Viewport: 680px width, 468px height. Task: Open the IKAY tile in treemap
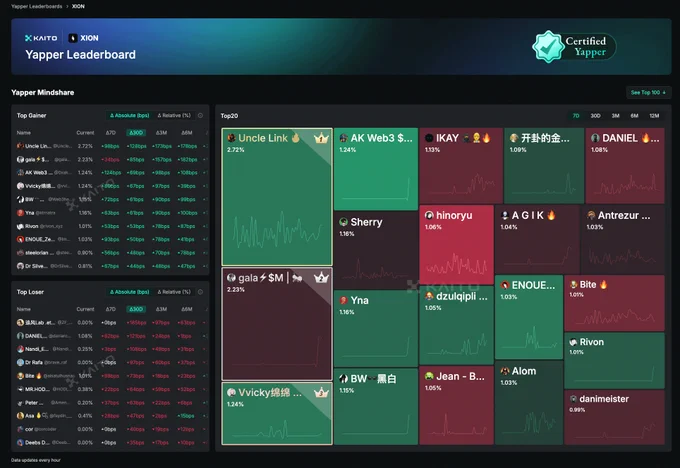[x=461, y=165]
